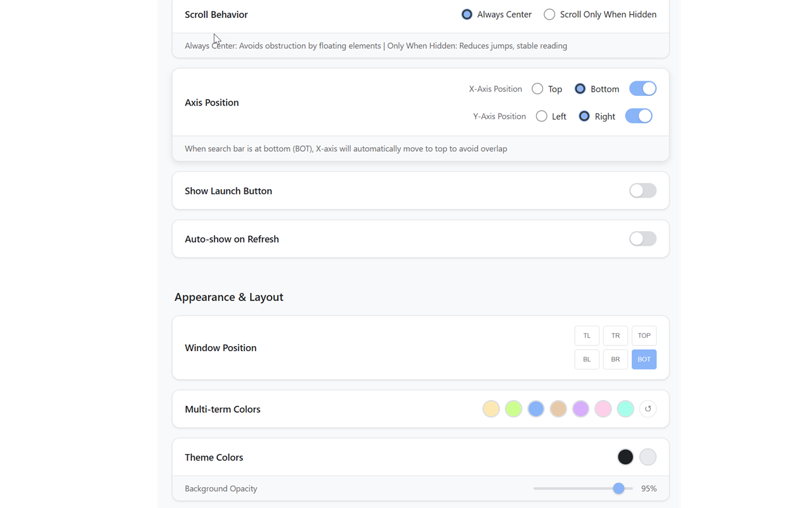Turn on Auto-show on Refresh

[x=643, y=239]
